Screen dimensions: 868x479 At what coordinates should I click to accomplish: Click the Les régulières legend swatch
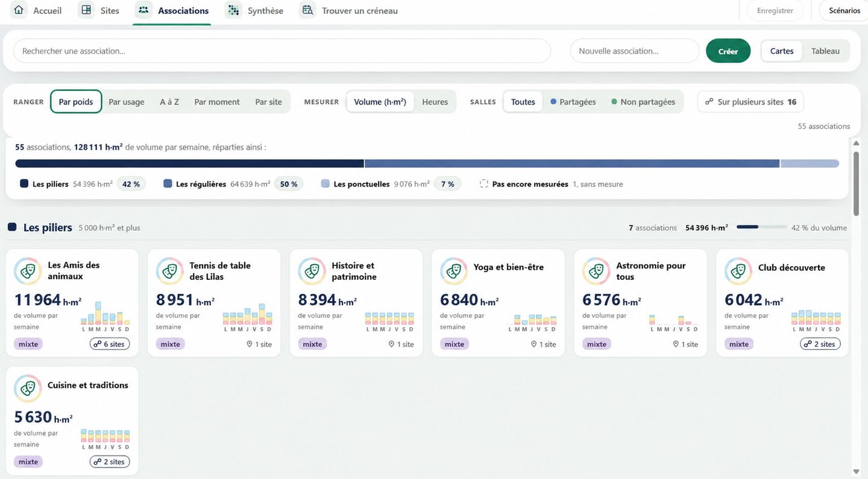(168, 183)
